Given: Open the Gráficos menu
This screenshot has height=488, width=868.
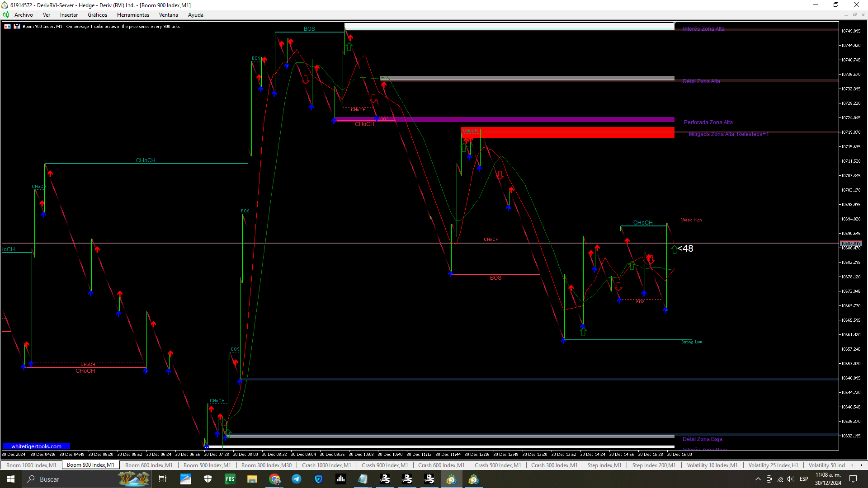Looking at the screenshot, I should [x=97, y=15].
